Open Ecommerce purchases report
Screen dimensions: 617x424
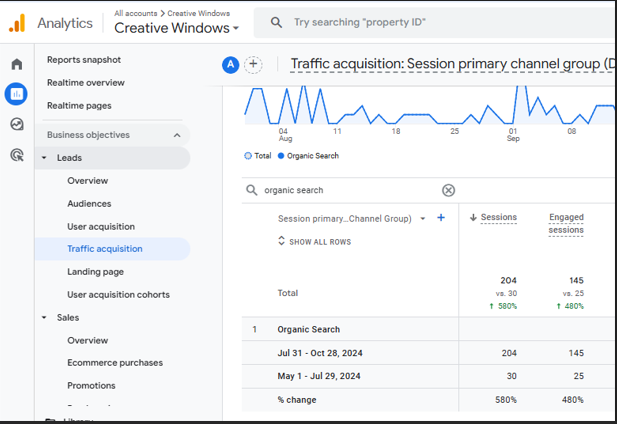[x=115, y=363]
